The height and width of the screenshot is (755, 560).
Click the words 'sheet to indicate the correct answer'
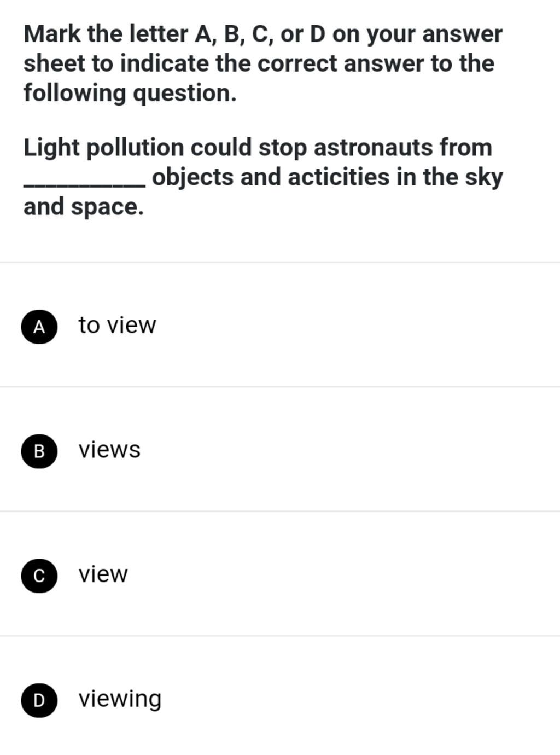tap(223, 63)
